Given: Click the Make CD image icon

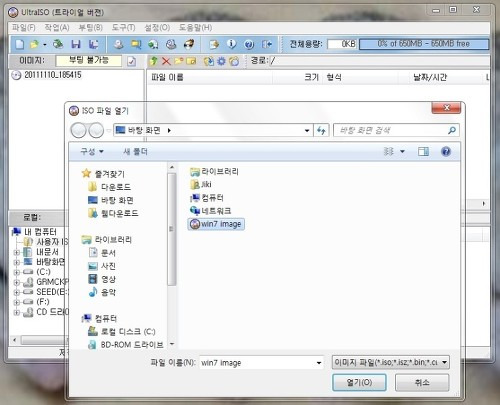Looking at the screenshot, I should (118, 44).
